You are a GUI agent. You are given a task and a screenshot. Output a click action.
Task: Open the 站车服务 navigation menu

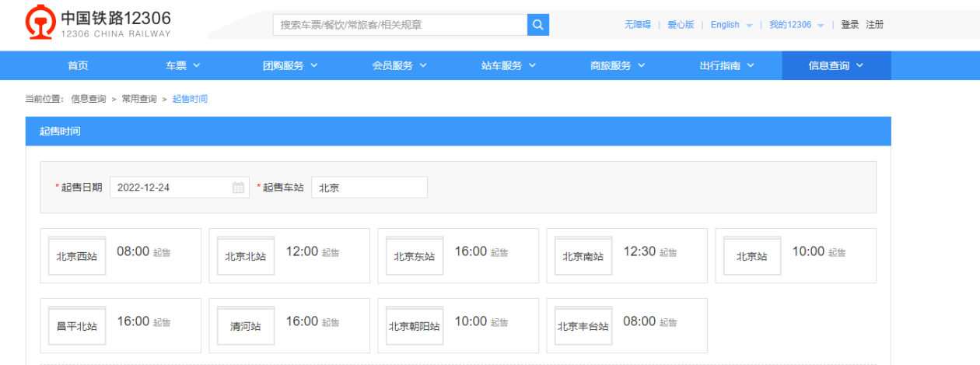click(x=509, y=65)
